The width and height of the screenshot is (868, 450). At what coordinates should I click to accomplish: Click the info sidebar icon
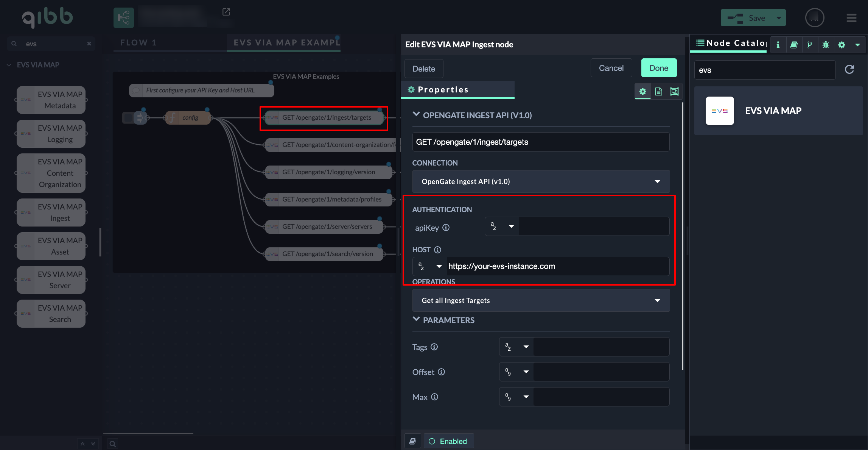(778, 45)
